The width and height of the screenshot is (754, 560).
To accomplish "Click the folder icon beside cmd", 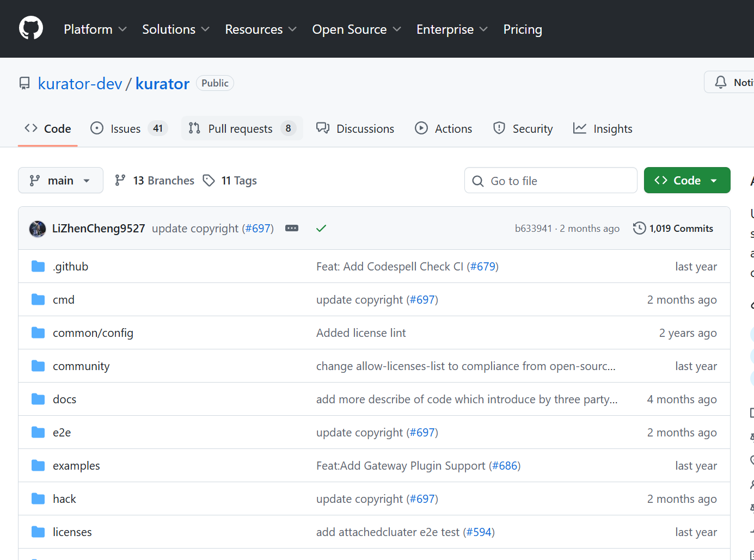I will (38, 299).
